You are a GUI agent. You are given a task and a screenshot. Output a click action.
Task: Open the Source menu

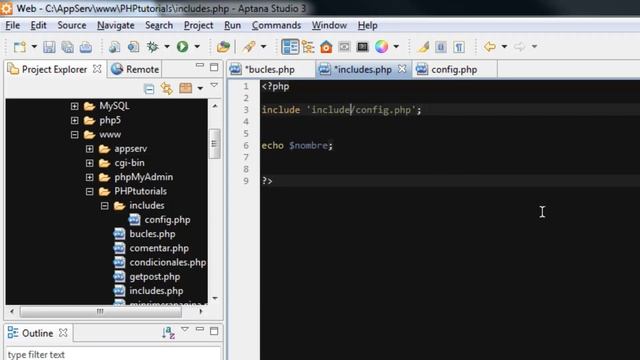(x=72, y=25)
